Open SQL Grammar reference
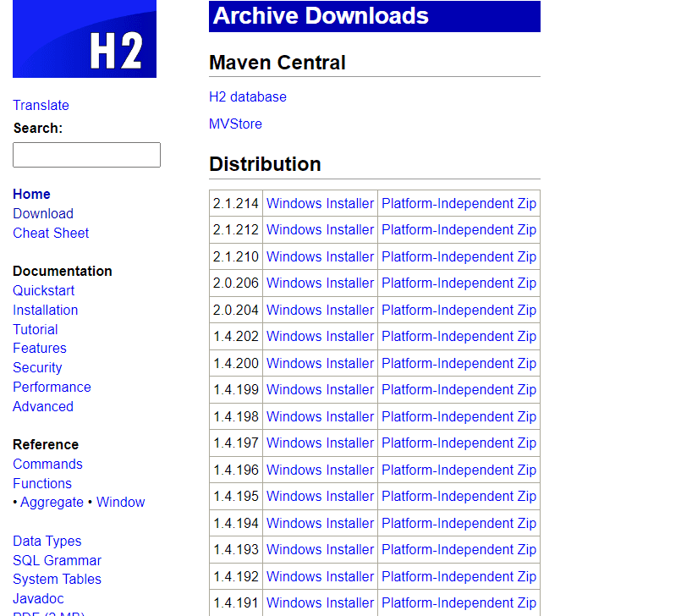Image resolution: width=681 pixels, height=616 pixels. pos(57,560)
